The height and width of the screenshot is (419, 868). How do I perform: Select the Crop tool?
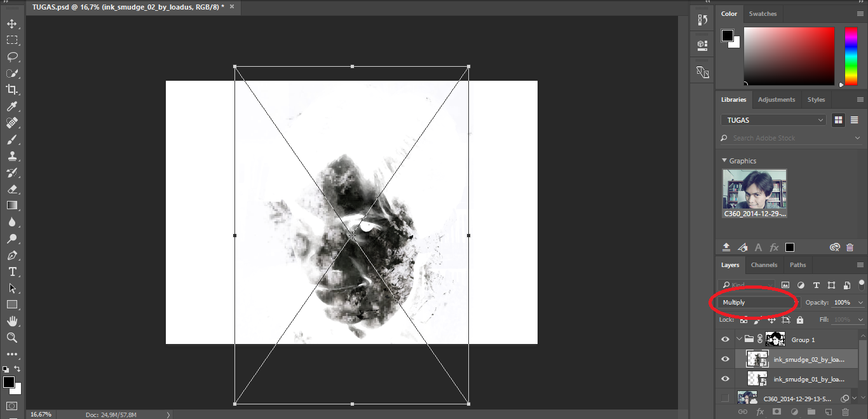tap(13, 90)
